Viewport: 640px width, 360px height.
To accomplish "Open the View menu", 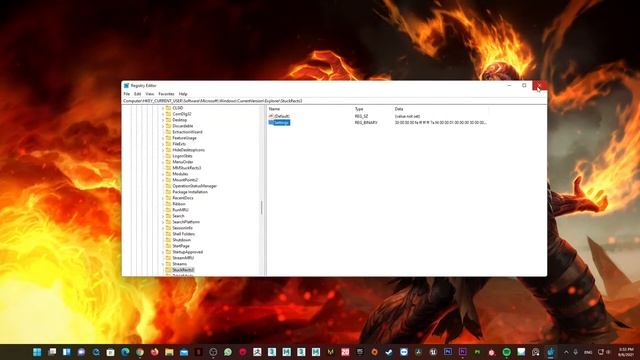I will 150,94.
